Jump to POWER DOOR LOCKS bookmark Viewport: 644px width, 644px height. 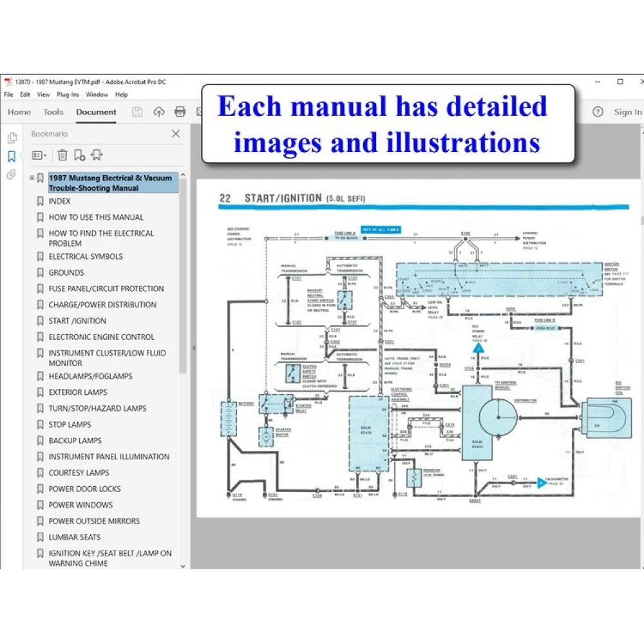click(84, 489)
